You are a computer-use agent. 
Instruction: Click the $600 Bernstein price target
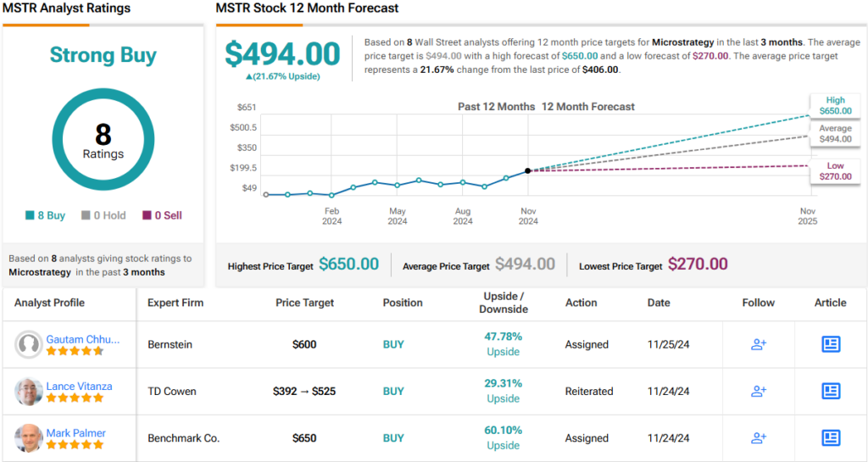(x=304, y=344)
